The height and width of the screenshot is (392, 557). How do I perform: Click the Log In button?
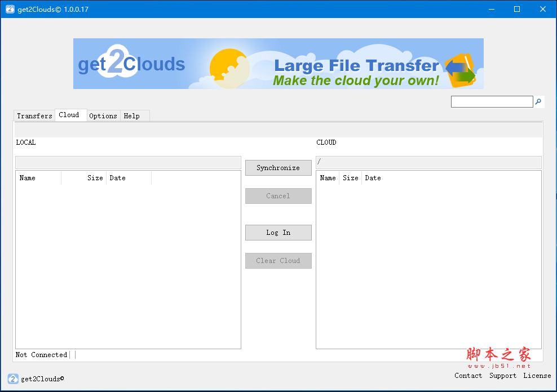pyautogui.click(x=278, y=233)
